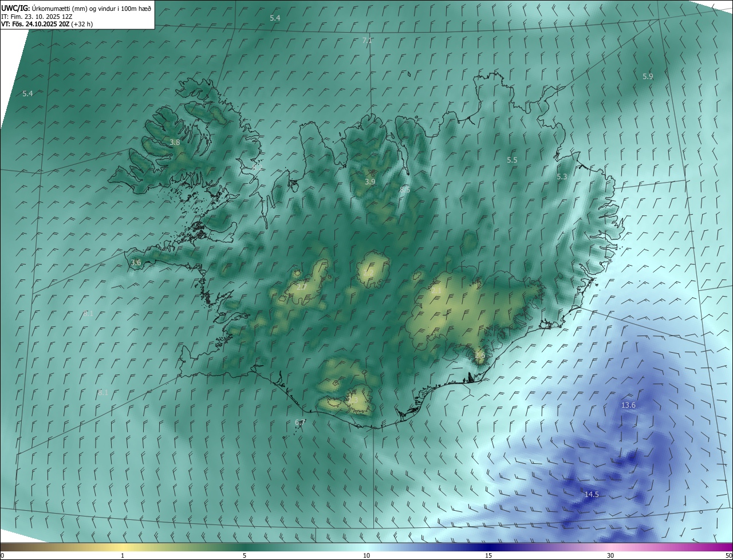The height and width of the screenshot is (560, 733).
Task: Click the 3.8 value on the Westfjords
Action: (175, 142)
